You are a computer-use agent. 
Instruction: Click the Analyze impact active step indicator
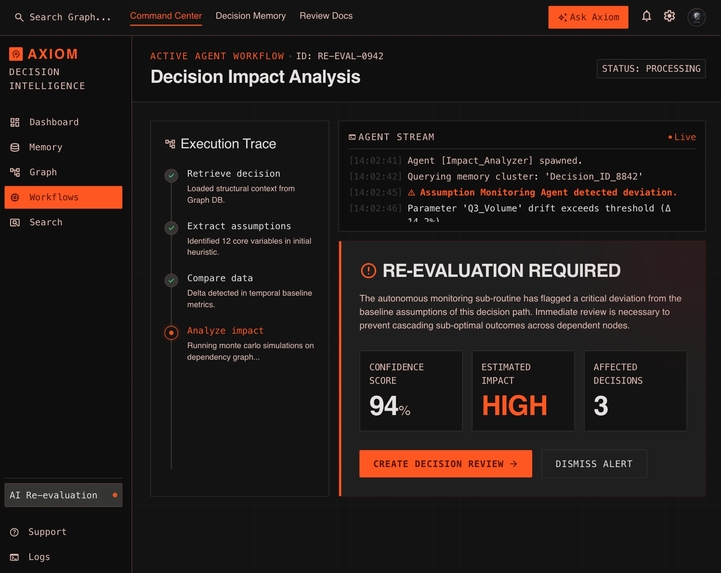coord(171,332)
